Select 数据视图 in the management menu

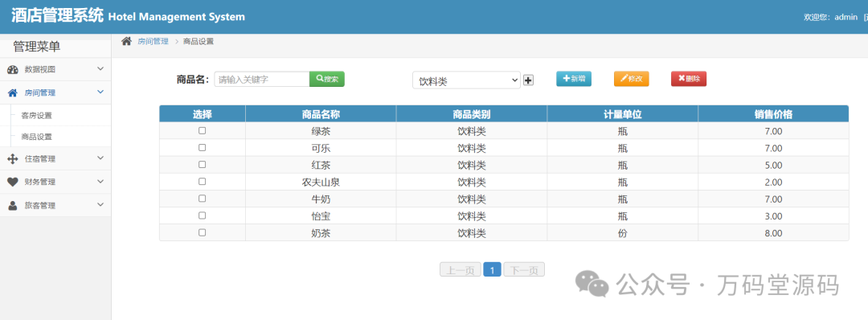point(40,70)
